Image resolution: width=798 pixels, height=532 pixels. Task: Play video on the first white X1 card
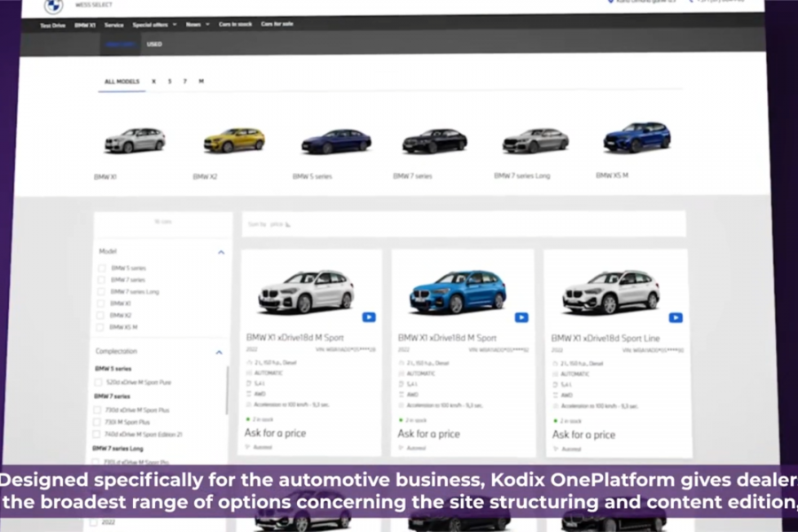pos(369,317)
